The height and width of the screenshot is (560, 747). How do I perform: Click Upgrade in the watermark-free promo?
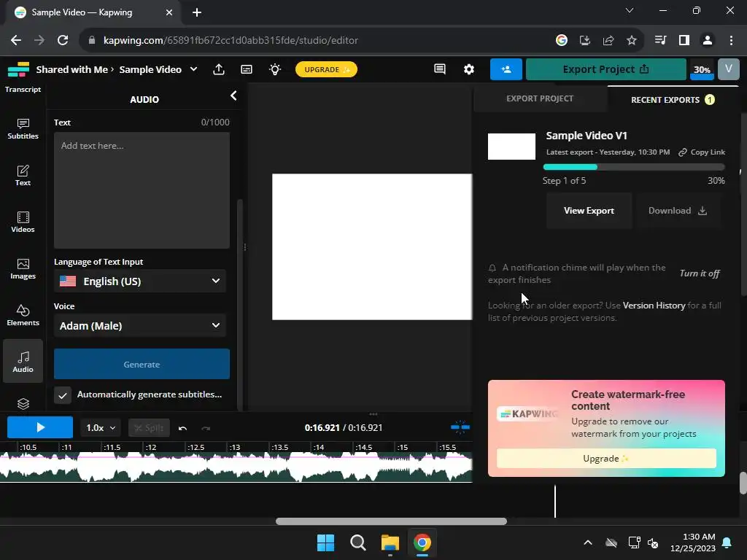click(x=606, y=458)
